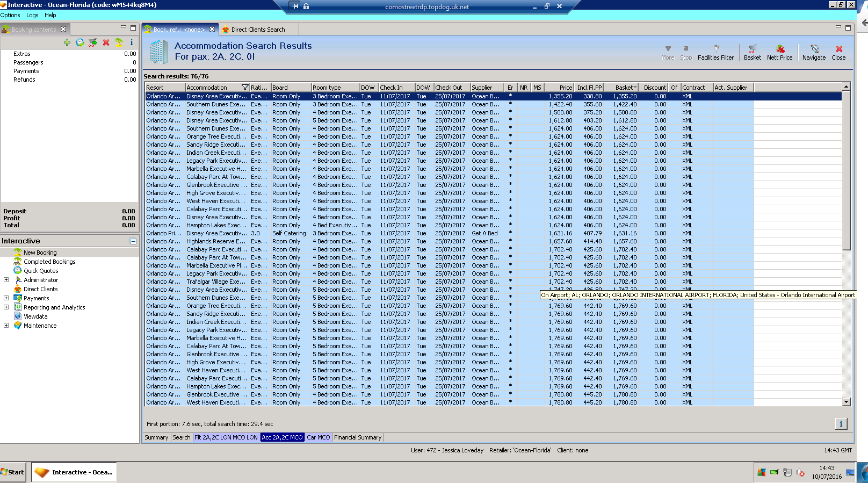Click the Windows Start button
The image size is (868, 483).
pos(12,472)
